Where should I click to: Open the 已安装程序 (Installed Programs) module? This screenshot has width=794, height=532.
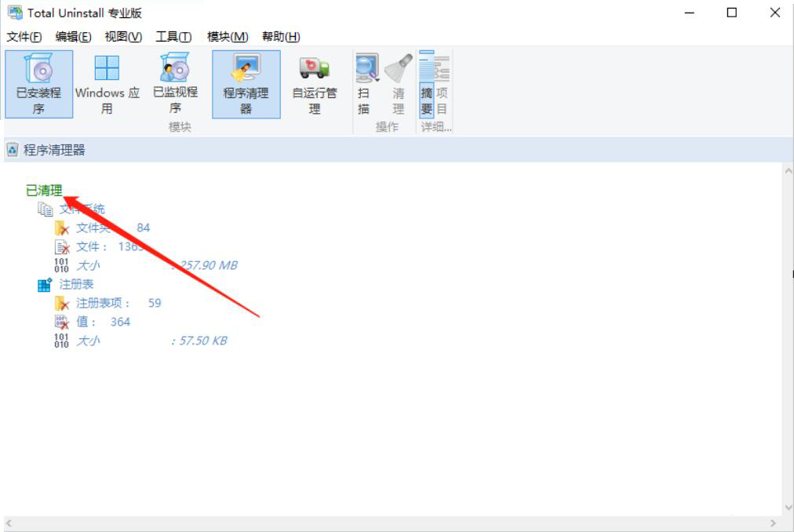[38, 82]
